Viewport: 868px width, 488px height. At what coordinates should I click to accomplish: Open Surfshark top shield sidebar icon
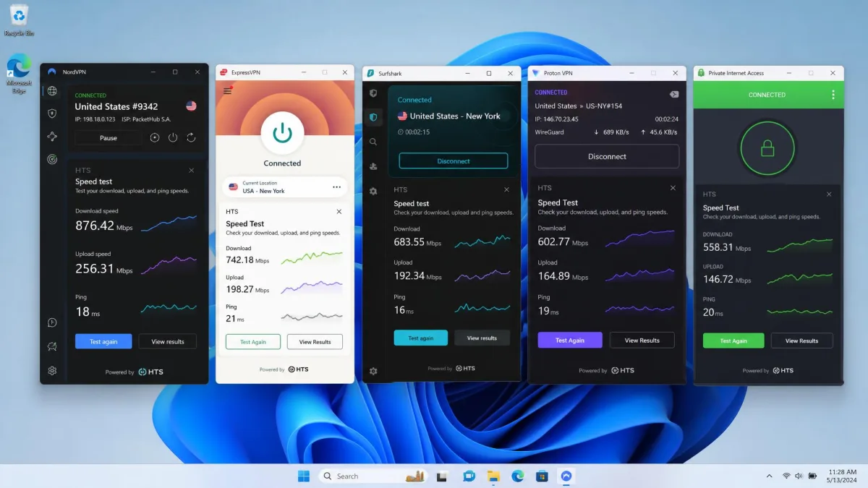pos(373,93)
